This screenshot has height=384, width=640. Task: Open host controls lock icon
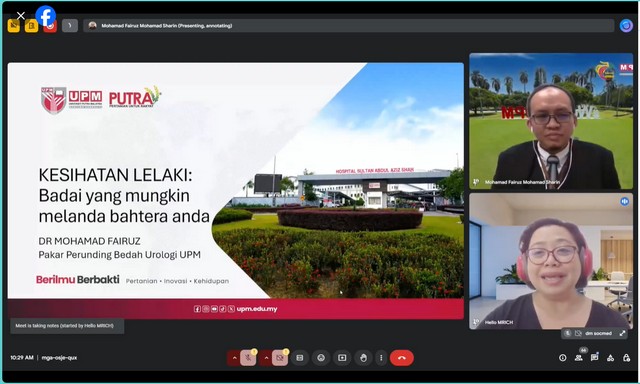(x=626, y=358)
